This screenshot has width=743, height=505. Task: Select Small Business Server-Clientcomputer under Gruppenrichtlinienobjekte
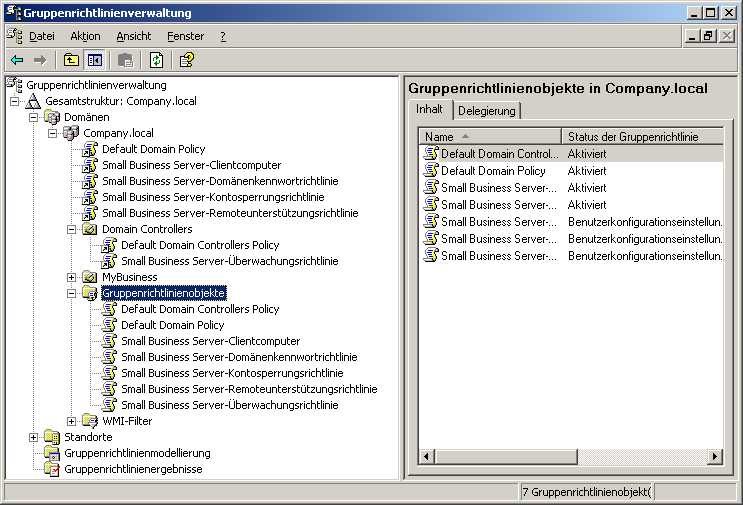(x=210, y=341)
